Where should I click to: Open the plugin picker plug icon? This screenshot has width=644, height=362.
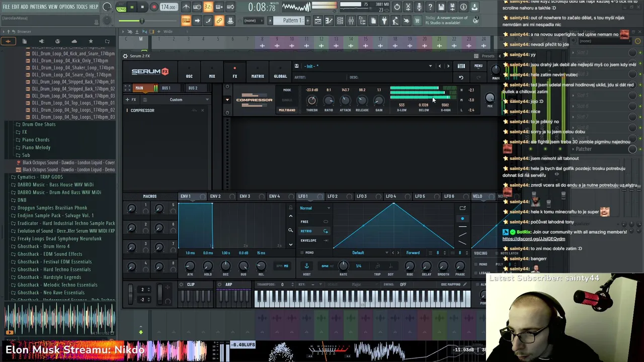point(384,21)
